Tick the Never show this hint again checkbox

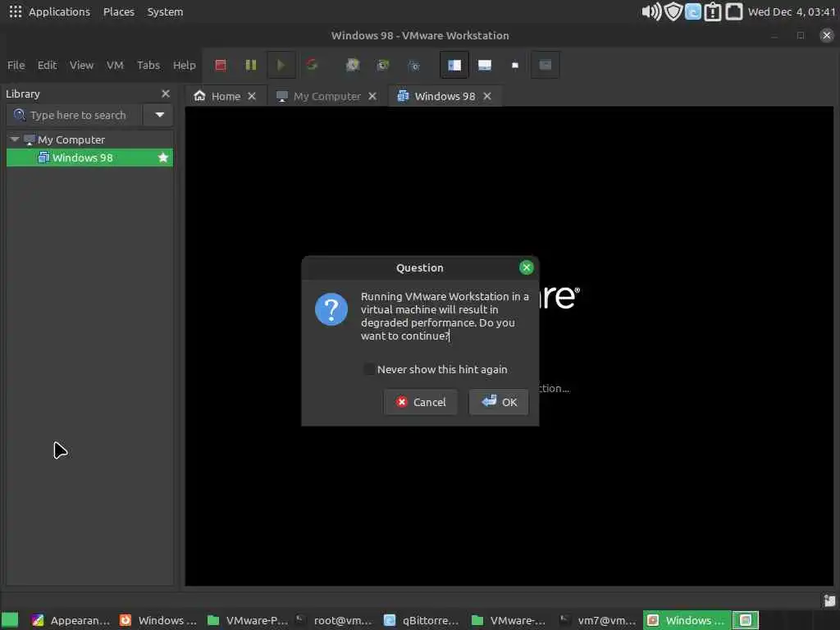click(369, 369)
